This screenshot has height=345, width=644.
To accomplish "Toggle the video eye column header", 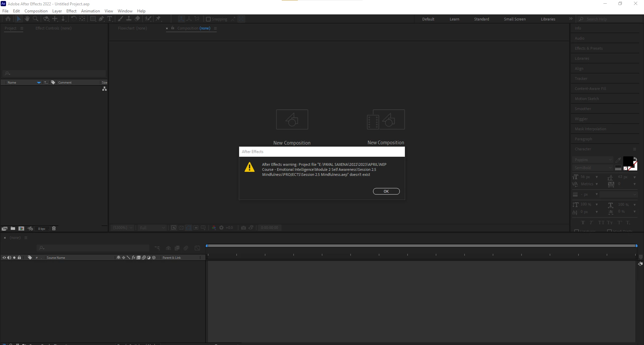I will [4, 258].
